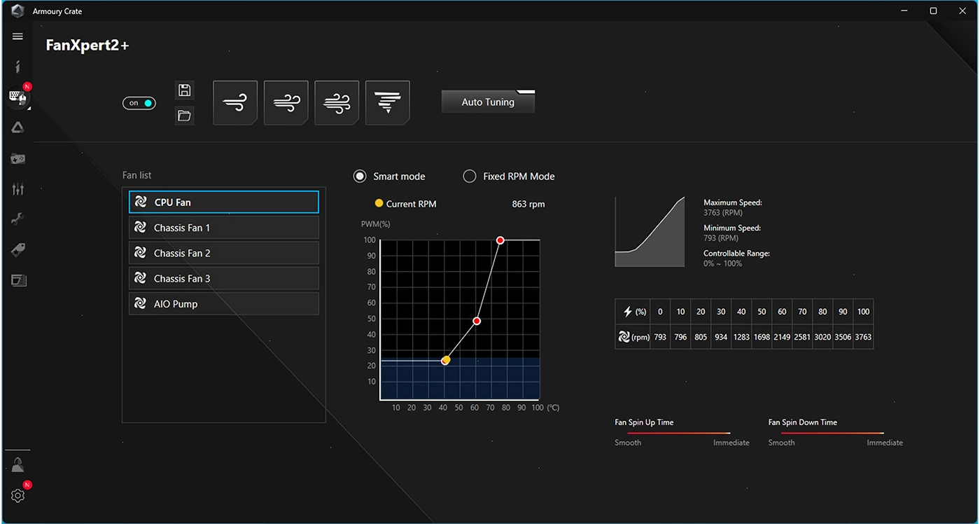This screenshot has height=524, width=980.
Task: Select Fixed RPM Mode radio button
Action: (470, 177)
